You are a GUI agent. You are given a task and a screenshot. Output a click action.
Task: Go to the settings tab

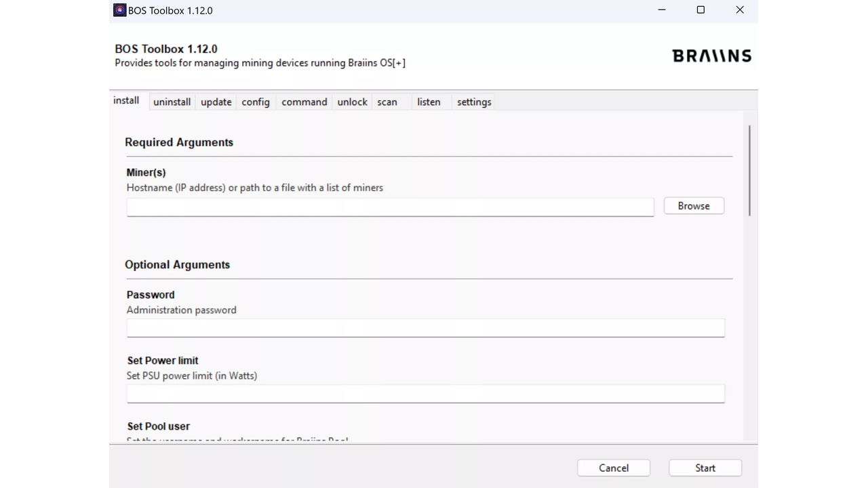pyautogui.click(x=474, y=102)
